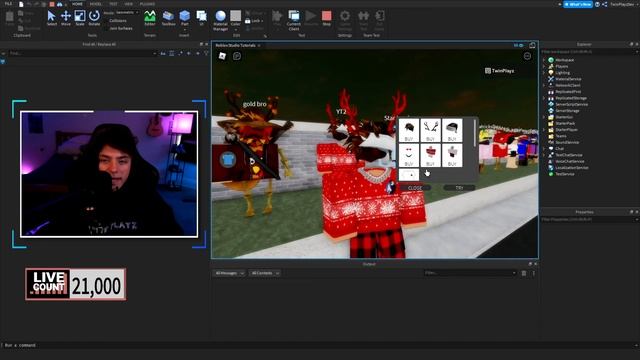
Task: Insert a new Part
Action: coord(184,18)
